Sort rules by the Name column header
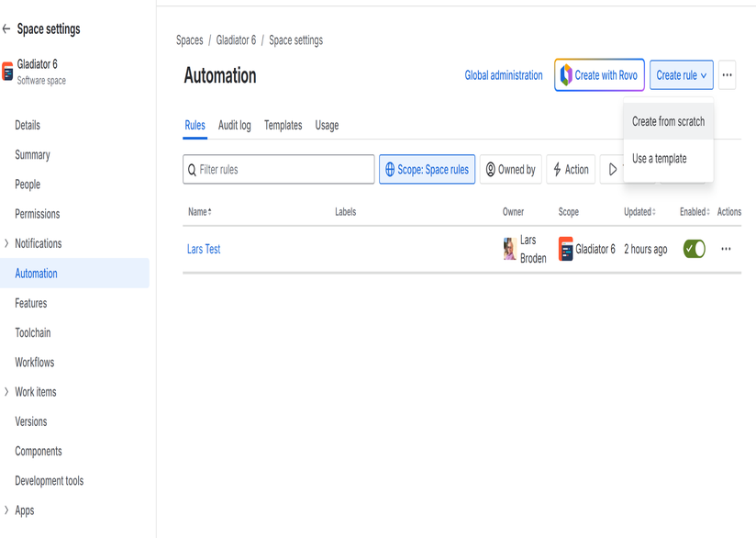The height and width of the screenshot is (538, 756). coord(199,212)
